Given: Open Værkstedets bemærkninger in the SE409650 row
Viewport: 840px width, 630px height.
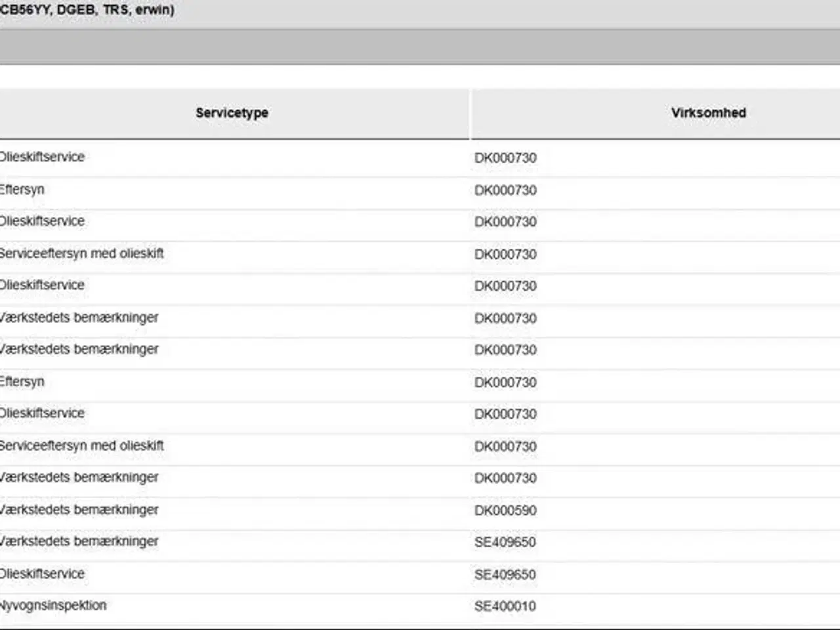Looking at the screenshot, I should (79, 541).
